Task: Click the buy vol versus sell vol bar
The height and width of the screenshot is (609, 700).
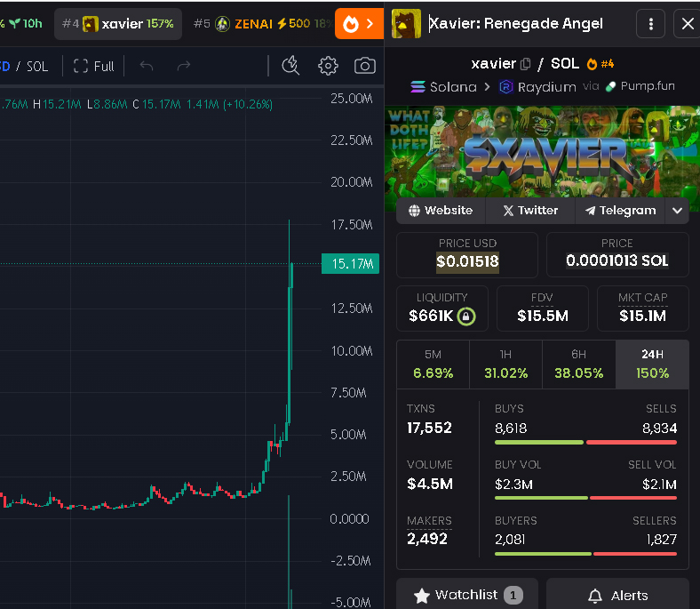Action: point(585,498)
